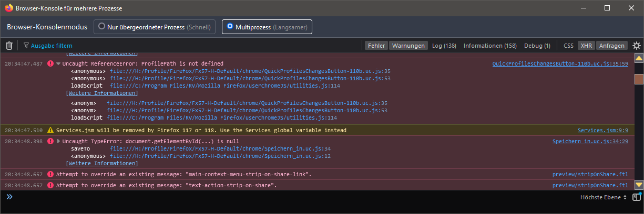Open the 'Höchste Ebene' context dropdown
This screenshot has height=214, width=644.
pos(603,197)
